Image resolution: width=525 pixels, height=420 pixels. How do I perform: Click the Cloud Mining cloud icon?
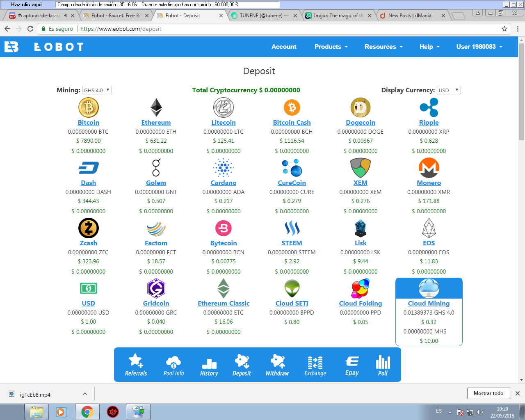429,288
